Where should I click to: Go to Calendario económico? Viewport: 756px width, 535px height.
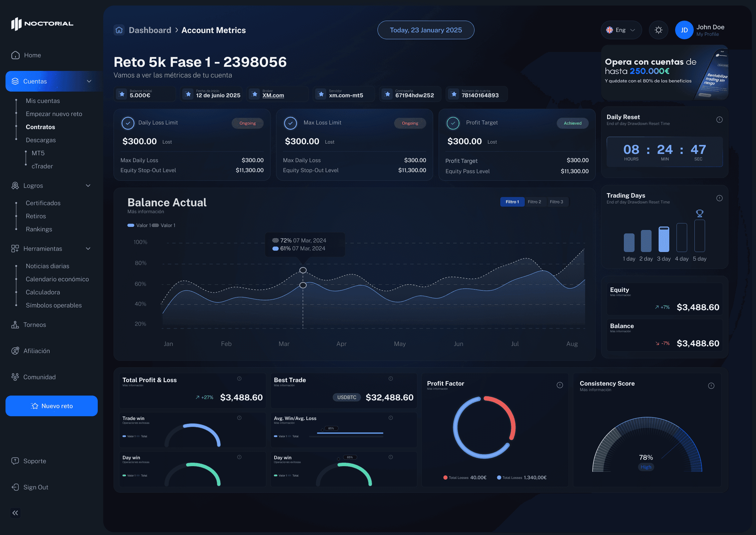tap(57, 279)
